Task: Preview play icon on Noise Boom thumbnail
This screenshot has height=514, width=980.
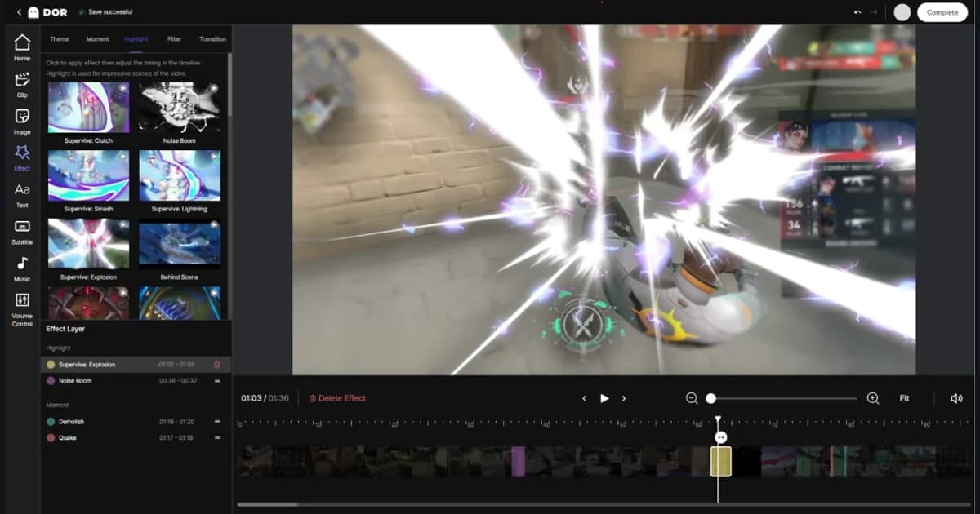Action: coord(214,88)
